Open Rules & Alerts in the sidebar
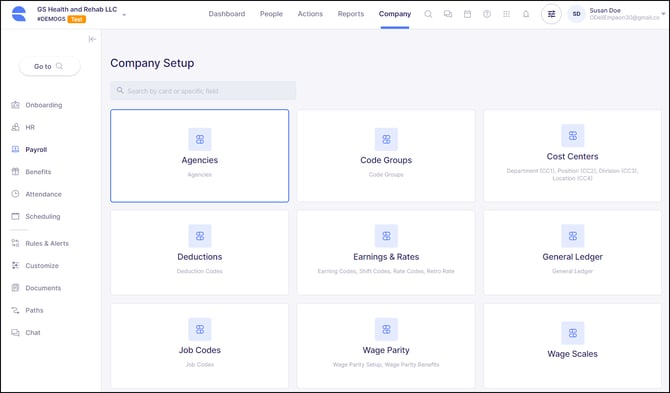Viewport: 670px width, 393px height. (47, 243)
